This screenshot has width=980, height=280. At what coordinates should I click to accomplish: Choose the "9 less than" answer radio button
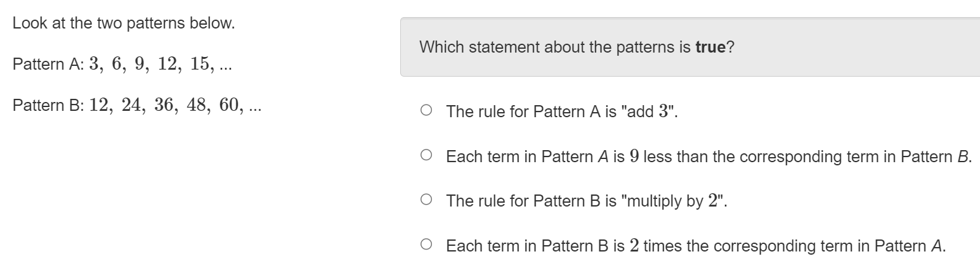pos(426,155)
